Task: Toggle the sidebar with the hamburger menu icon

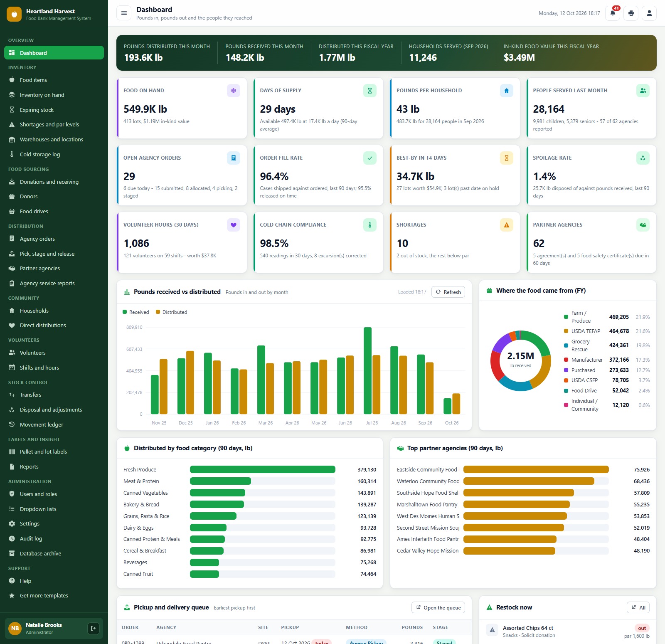Action: pos(124,13)
